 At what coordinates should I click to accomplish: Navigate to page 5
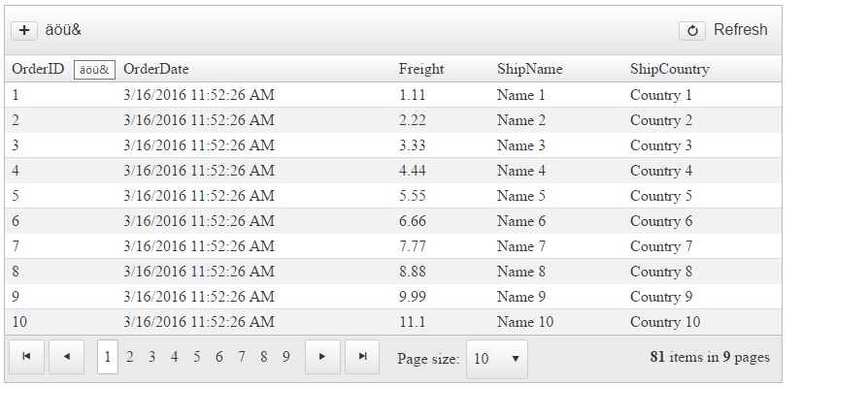(197, 357)
